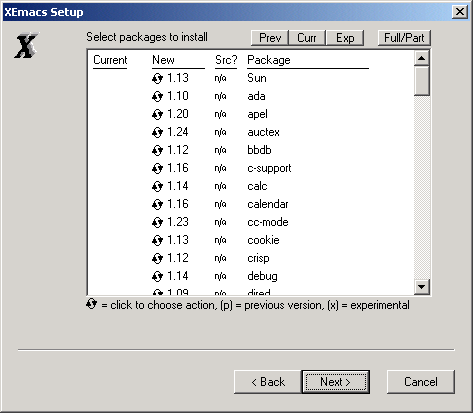Click version 1.24 in auctex row

point(178,132)
